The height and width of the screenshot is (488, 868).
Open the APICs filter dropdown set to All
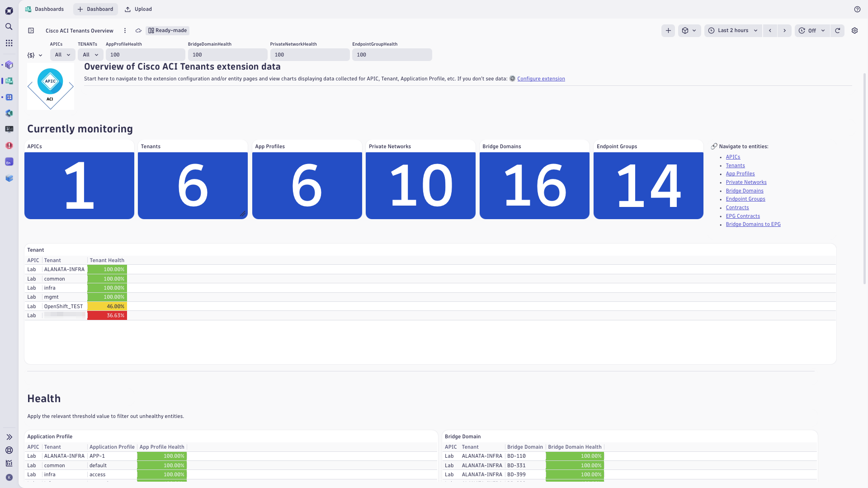tap(62, 55)
